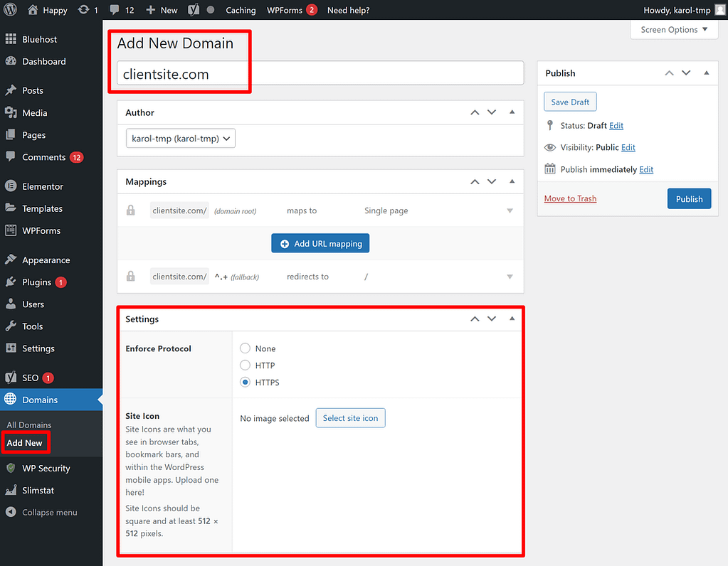728x566 pixels.
Task: Select Elementor in the sidebar
Action: pos(39,186)
